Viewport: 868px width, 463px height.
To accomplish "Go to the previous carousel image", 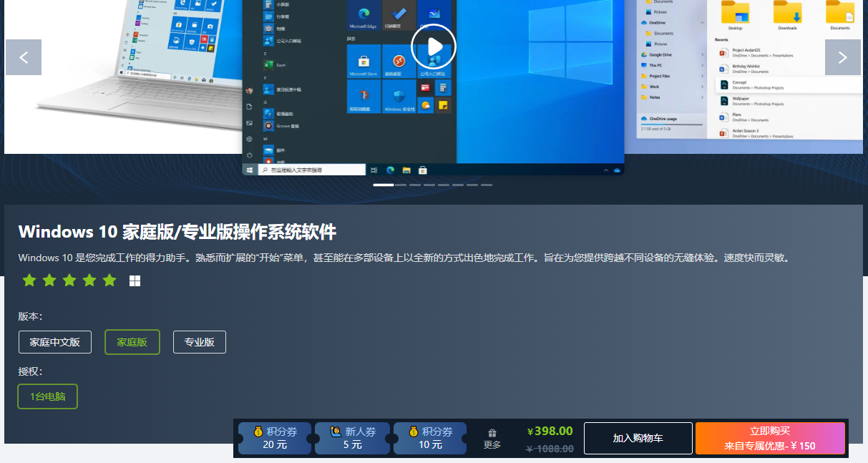I will (24, 57).
